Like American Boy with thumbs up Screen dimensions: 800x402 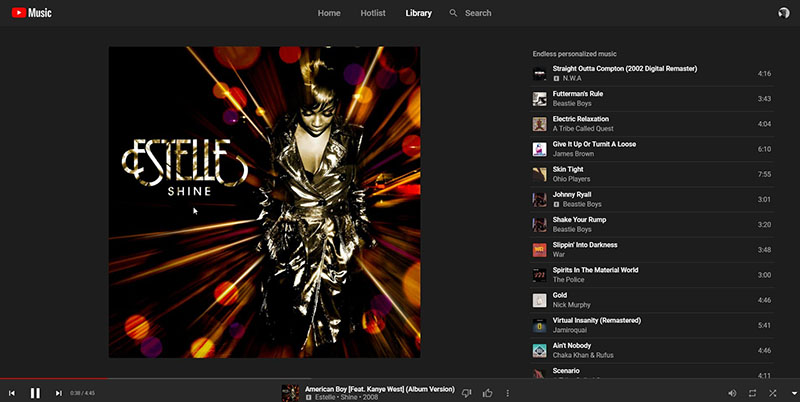tap(488, 393)
